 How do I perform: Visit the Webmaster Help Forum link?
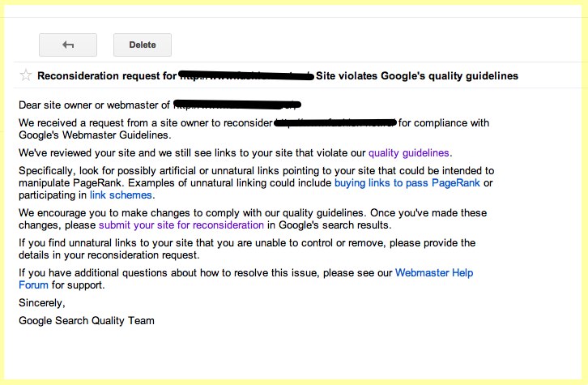point(434,273)
